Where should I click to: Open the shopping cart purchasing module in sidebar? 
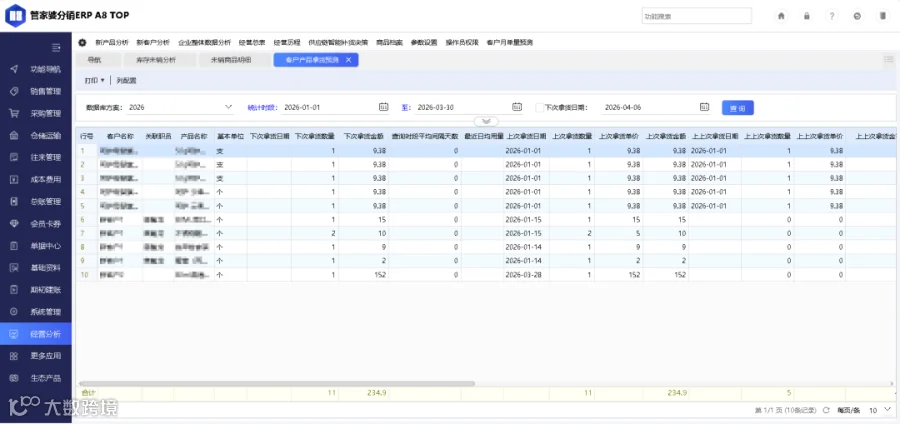[x=36, y=114]
